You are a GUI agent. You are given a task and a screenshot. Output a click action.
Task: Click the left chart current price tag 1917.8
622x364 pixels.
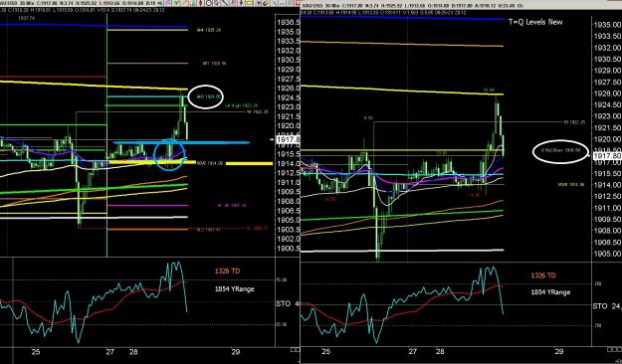point(289,139)
